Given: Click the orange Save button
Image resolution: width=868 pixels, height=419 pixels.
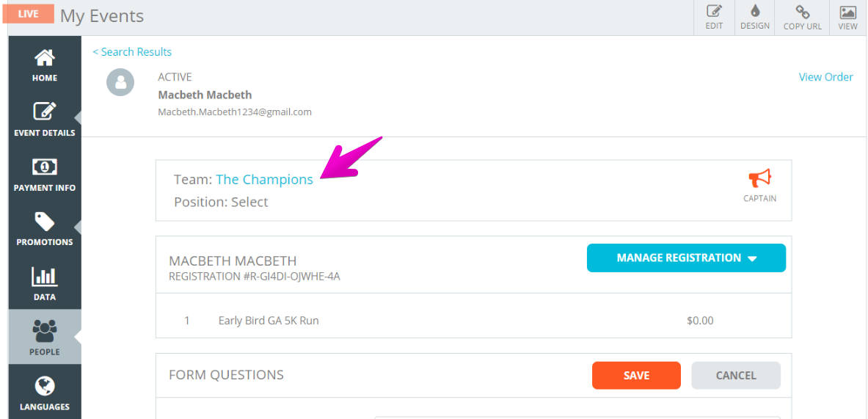Looking at the screenshot, I should click(636, 375).
